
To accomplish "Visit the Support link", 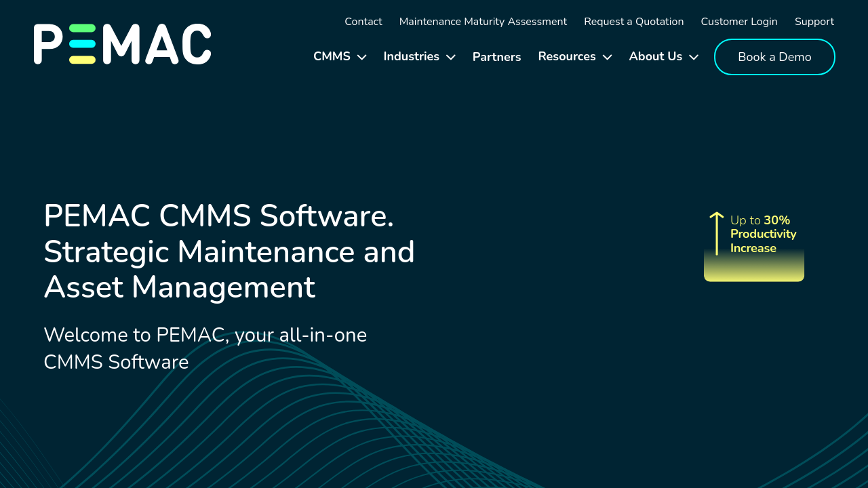I will coord(814,22).
